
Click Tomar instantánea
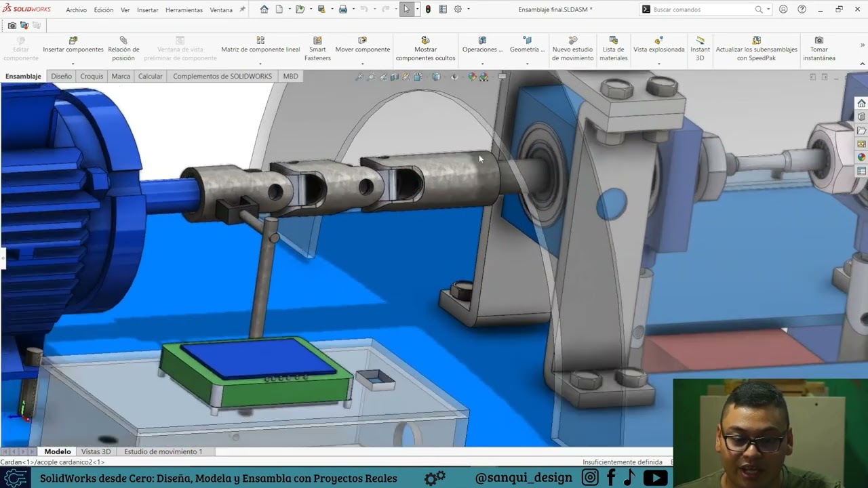[818, 49]
